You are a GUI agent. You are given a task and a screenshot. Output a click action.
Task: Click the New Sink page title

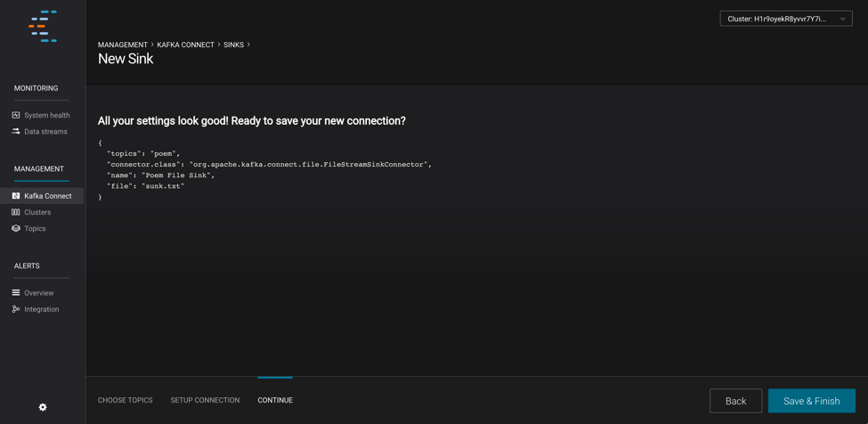coord(126,59)
